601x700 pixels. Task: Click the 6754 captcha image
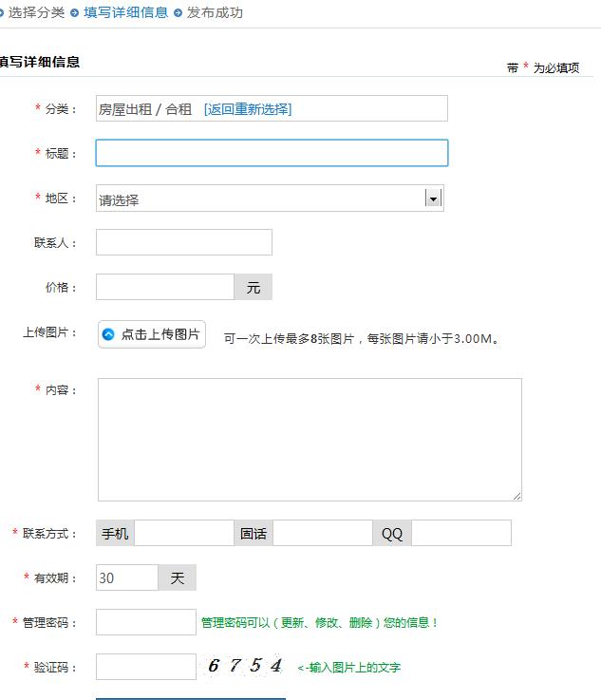[x=245, y=666]
